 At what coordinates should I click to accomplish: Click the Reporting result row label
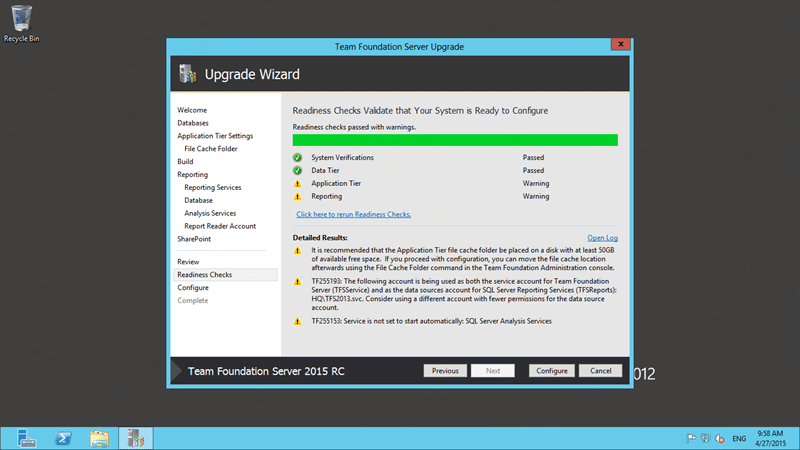[327, 196]
